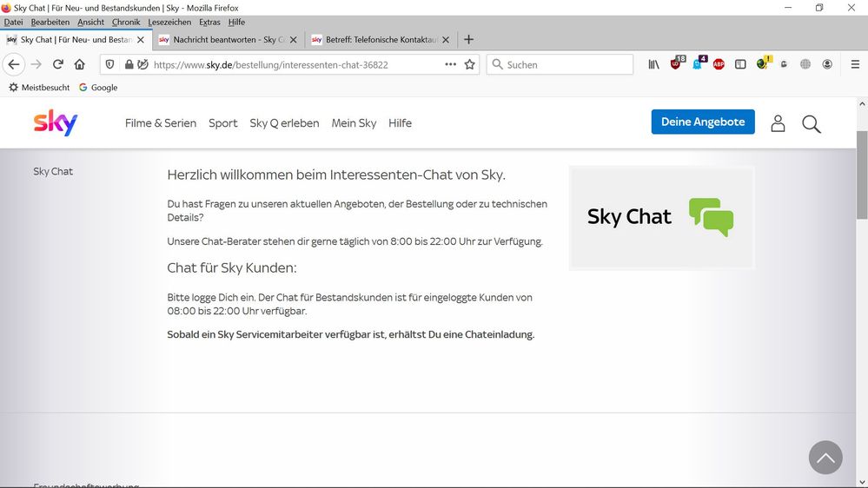The width and height of the screenshot is (868, 488).
Task: Close the Betreff: Telefonische Kontaktaufnahme tab
Action: point(446,40)
